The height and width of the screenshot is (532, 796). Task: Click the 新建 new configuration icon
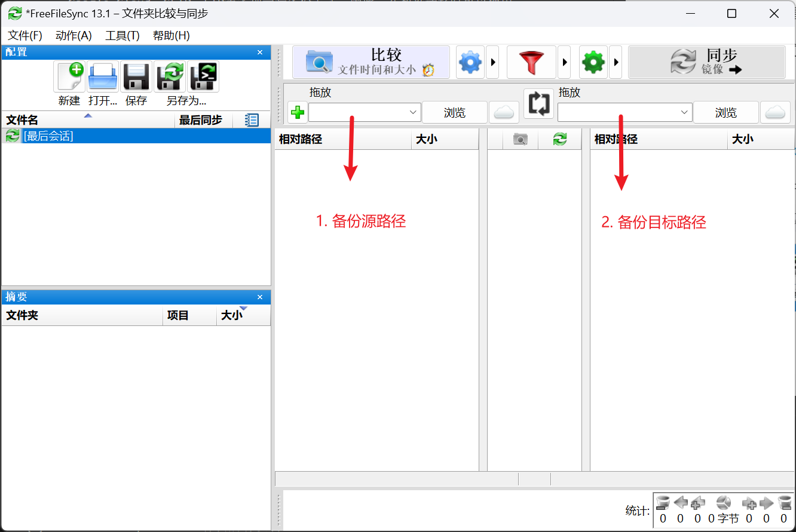(69, 76)
